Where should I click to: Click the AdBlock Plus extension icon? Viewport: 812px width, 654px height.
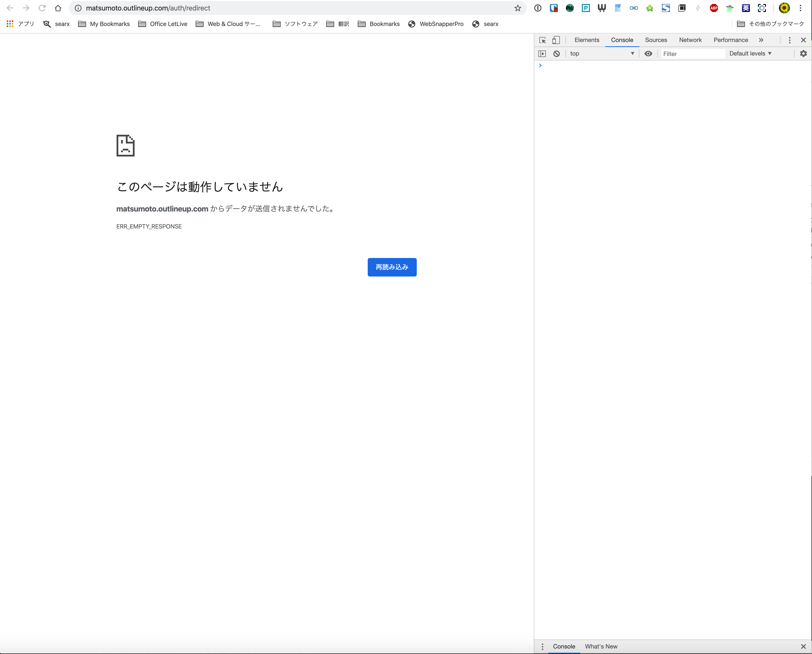tap(714, 8)
